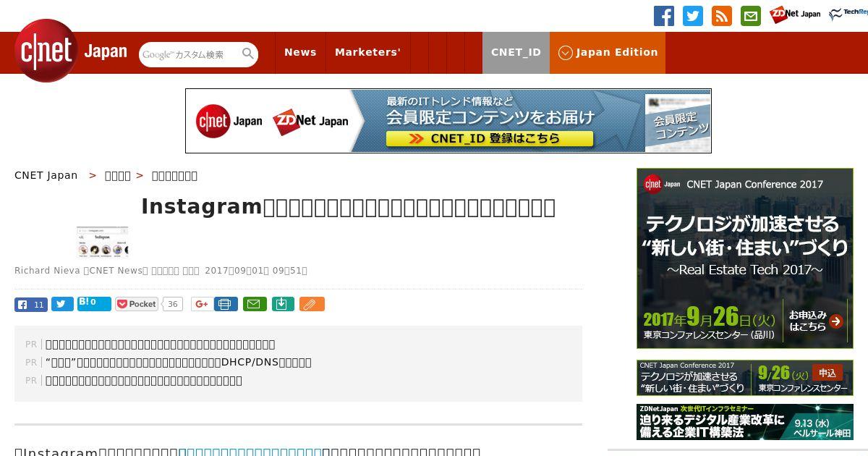Open the small 9/26 conference banner
The width and height of the screenshot is (868, 456).
[x=745, y=378]
